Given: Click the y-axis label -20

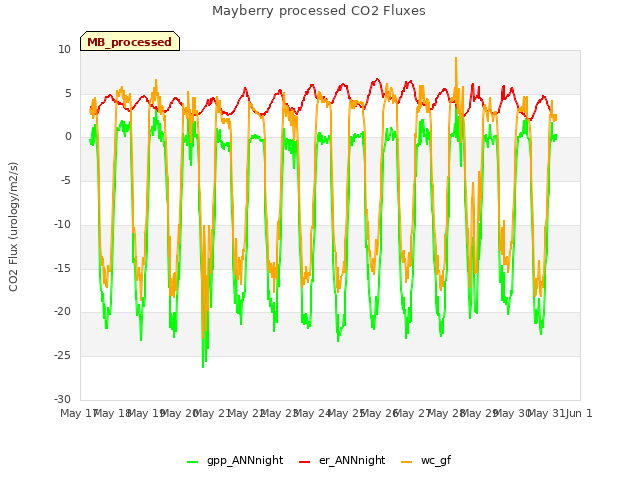Looking at the screenshot, I should pyautogui.click(x=62, y=312).
